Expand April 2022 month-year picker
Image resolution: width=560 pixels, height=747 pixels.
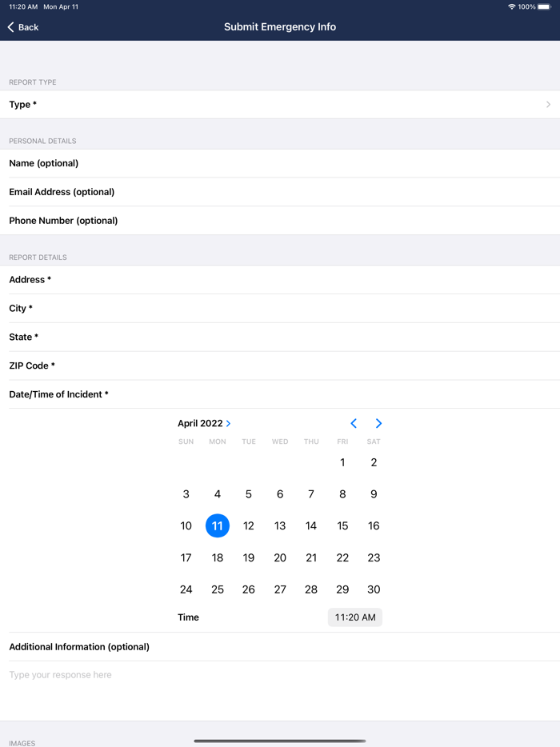(x=204, y=423)
